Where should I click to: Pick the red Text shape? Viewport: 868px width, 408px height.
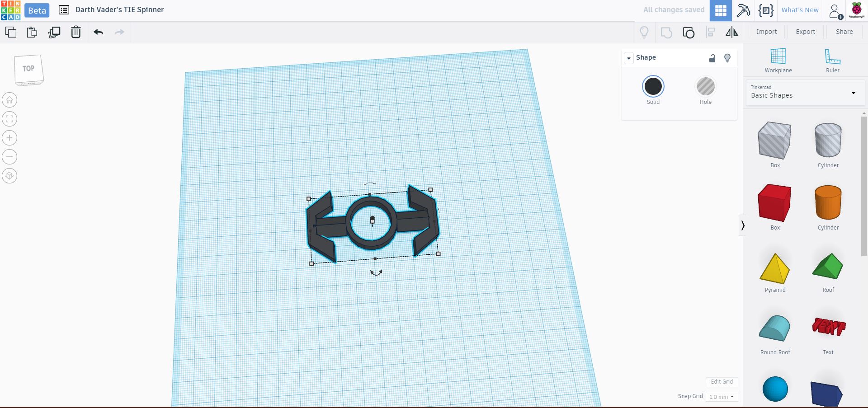click(x=828, y=326)
